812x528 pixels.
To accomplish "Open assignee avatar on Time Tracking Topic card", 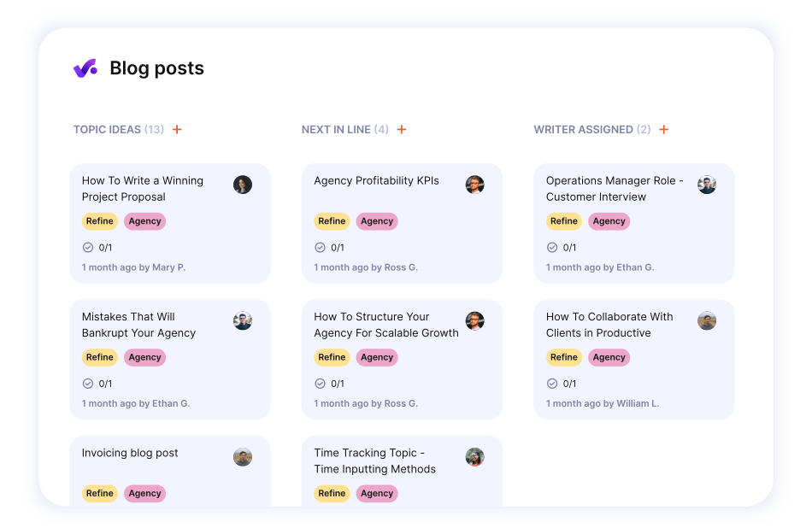I will tap(474, 456).
